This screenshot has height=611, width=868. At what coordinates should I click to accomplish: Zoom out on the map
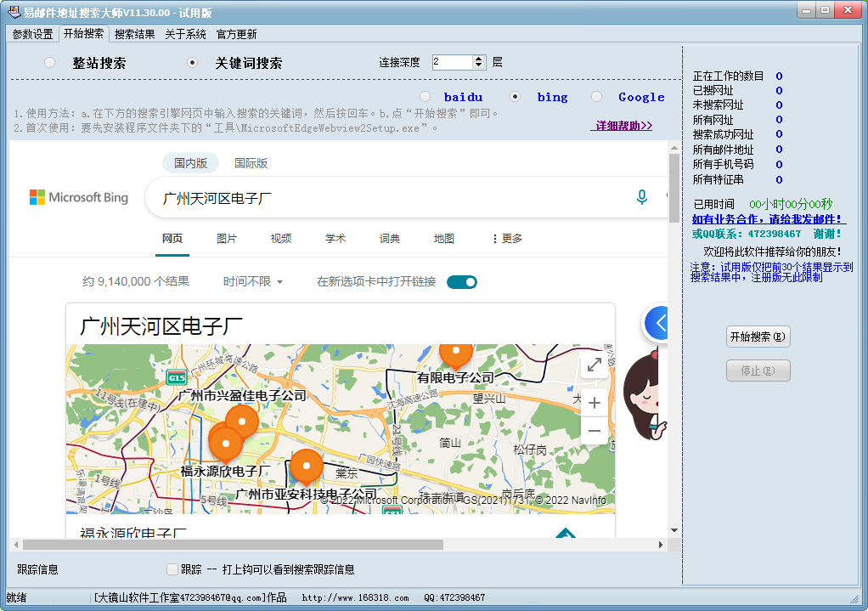tap(595, 431)
